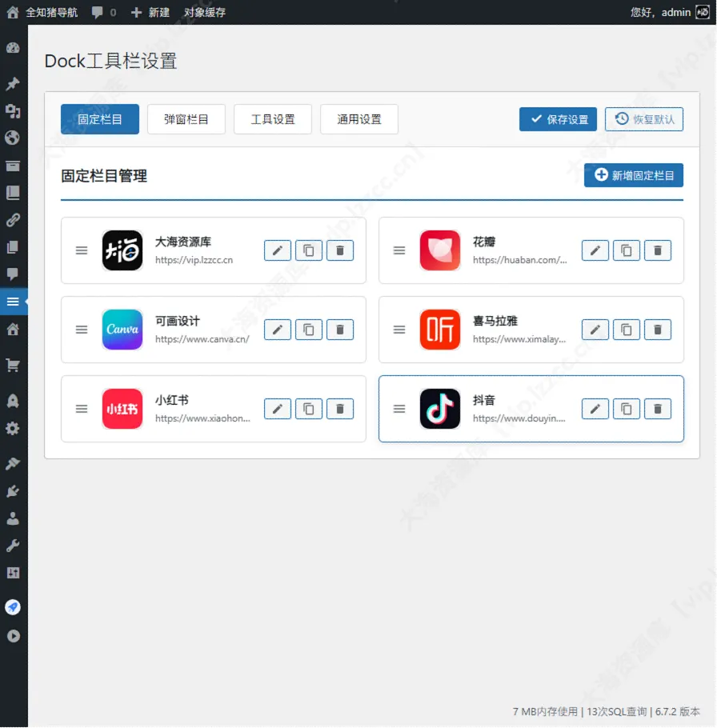Delete the 小红书 entry with the trash icon

(x=339, y=409)
